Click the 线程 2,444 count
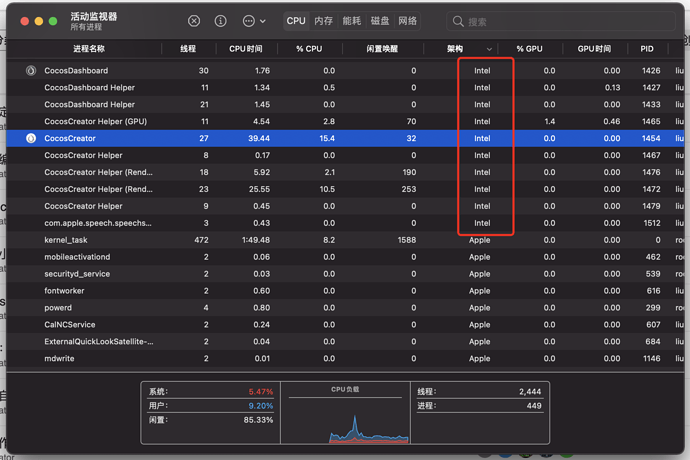 [480, 392]
